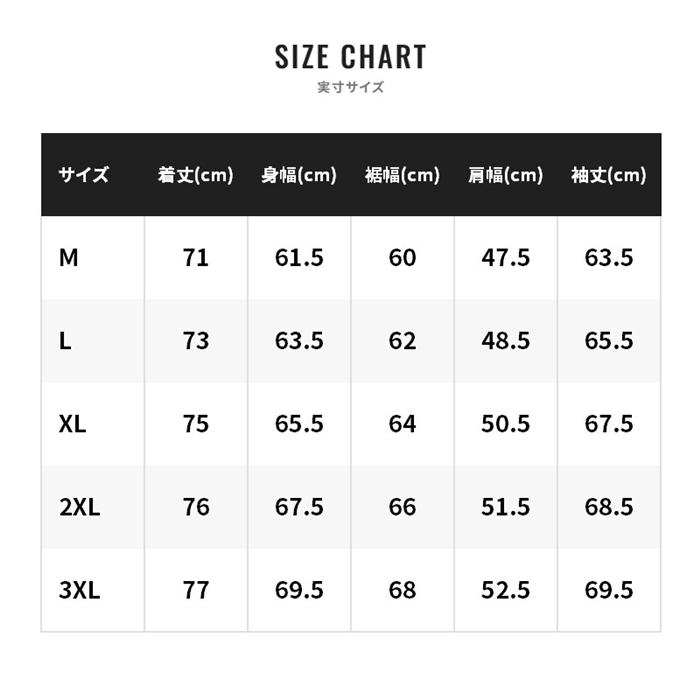700x700 pixels.
Task: Click the 47.5 shoulder width cell for M
Action: point(505,258)
